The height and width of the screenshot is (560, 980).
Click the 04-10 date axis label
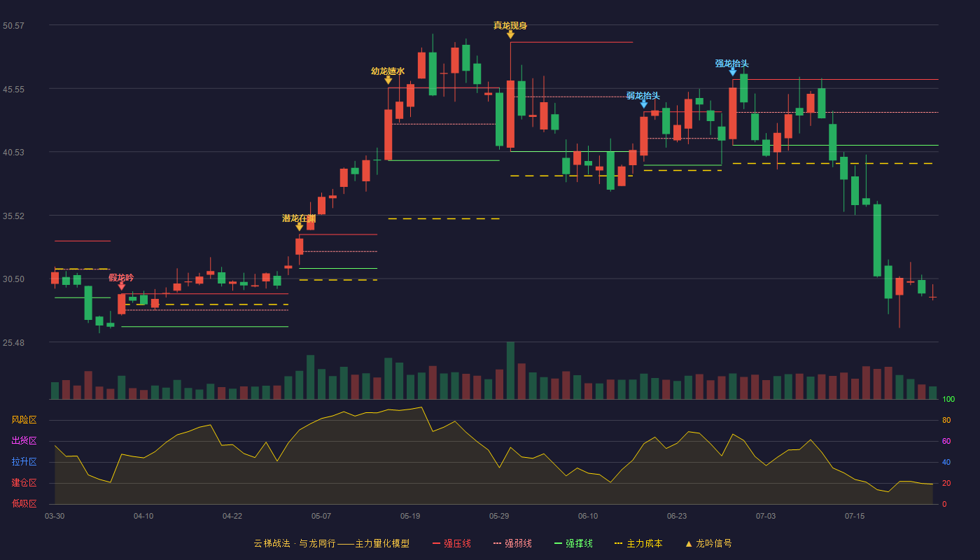point(143,516)
